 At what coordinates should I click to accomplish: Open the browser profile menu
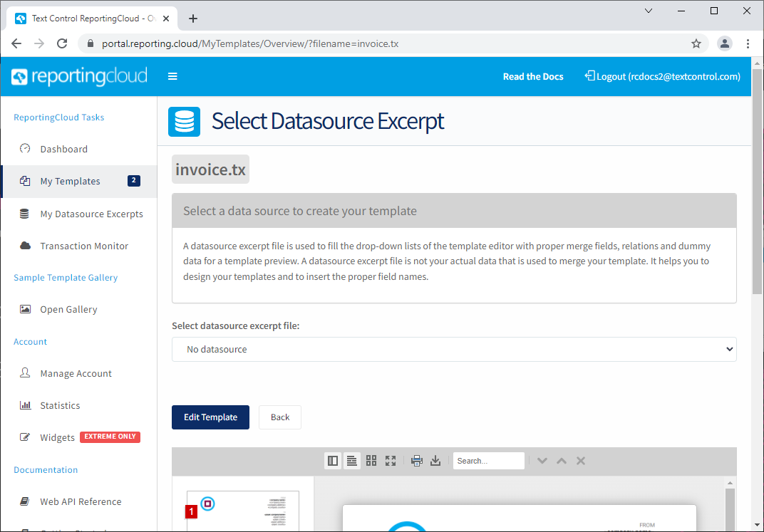pos(725,44)
